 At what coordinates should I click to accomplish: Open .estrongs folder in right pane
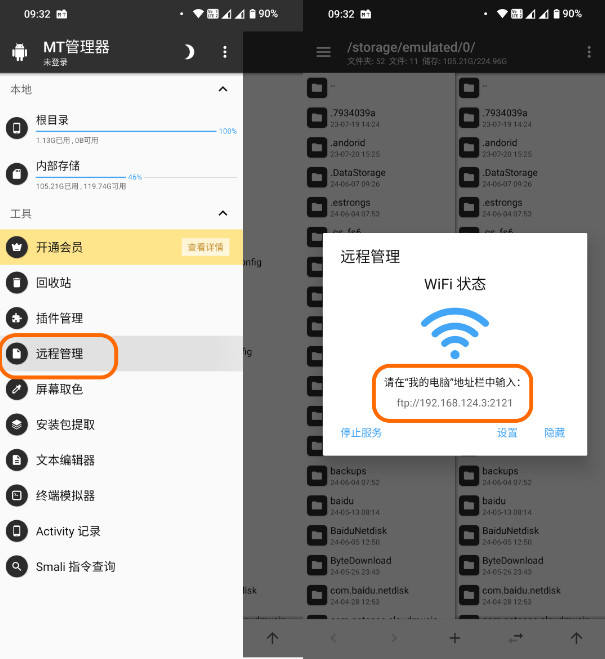pos(531,208)
